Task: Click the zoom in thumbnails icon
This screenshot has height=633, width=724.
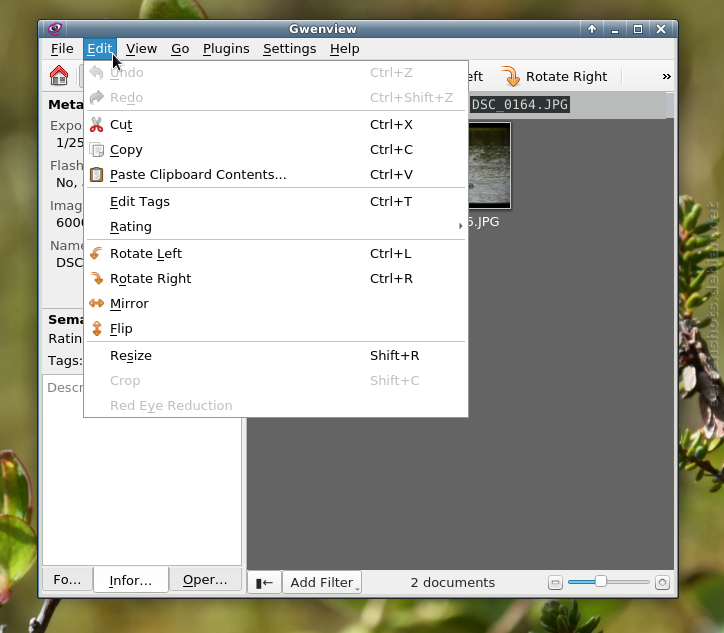Action: tap(662, 583)
